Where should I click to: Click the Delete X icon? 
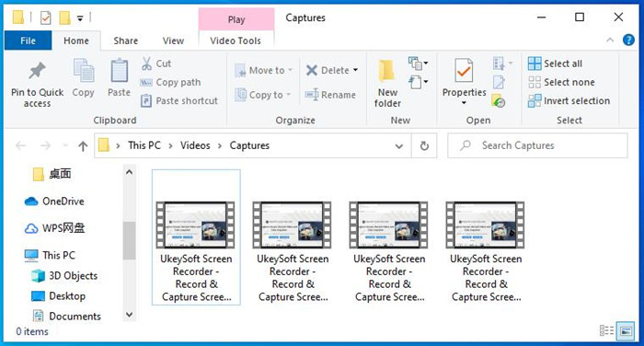pyautogui.click(x=312, y=70)
